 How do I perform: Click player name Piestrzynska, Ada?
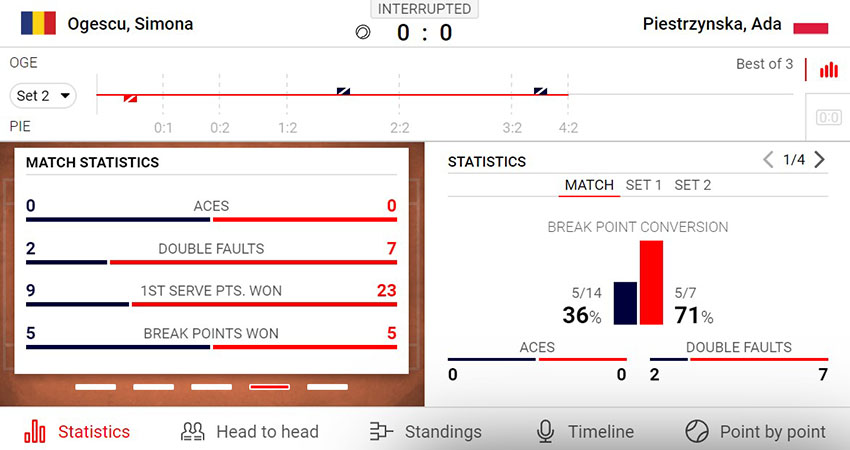pyautogui.click(x=711, y=24)
